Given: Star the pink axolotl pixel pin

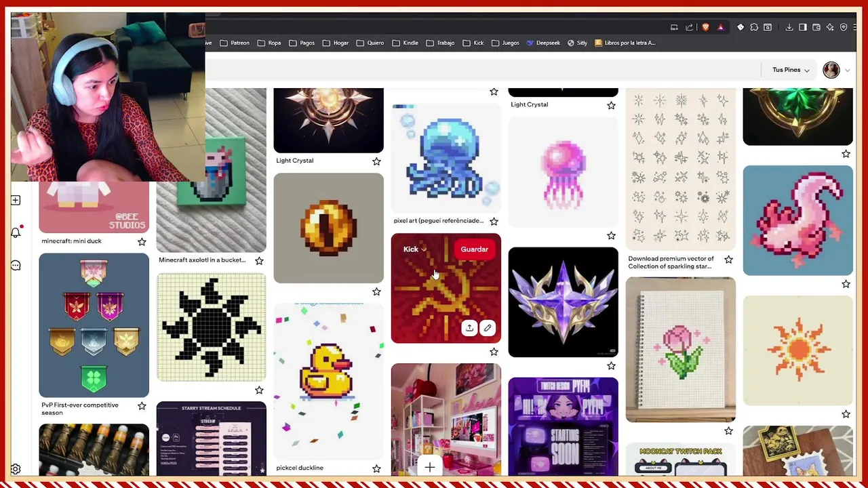Looking at the screenshot, I should tap(846, 284).
